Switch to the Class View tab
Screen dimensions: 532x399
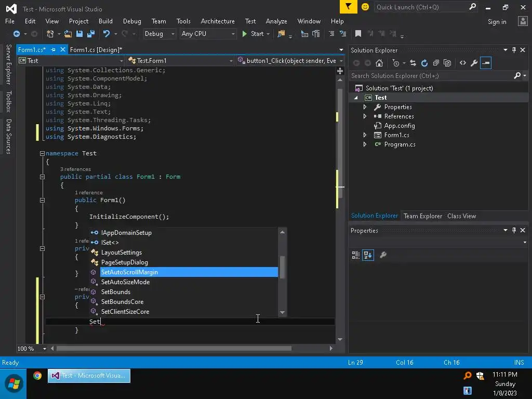coord(461,216)
